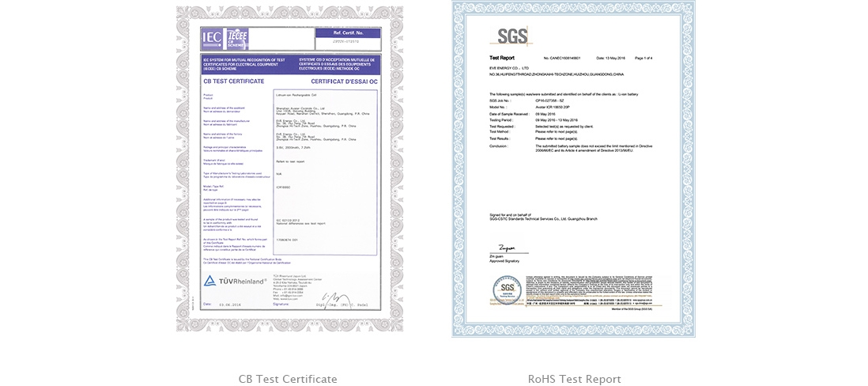Open the RoHS Test Report image
This screenshot has height=386, width=868.
[573, 169]
